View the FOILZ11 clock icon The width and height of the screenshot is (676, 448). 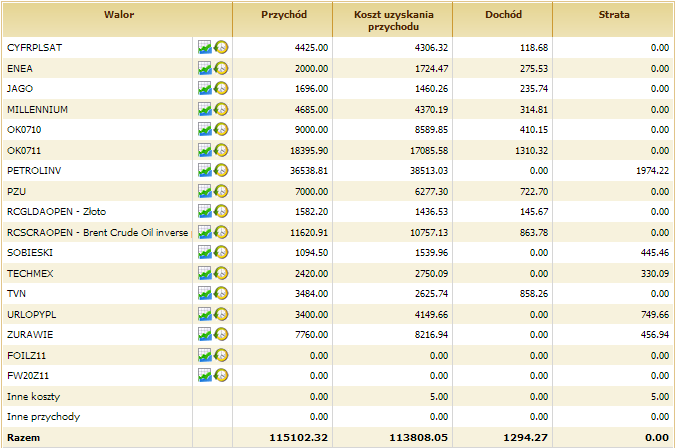tap(221, 355)
